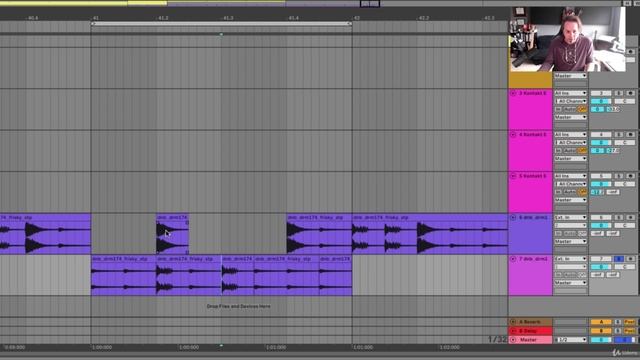The height and width of the screenshot is (360, 640).
Task: Arm the 7 dnb_drm2 track for recording
Action: point(630,259)
